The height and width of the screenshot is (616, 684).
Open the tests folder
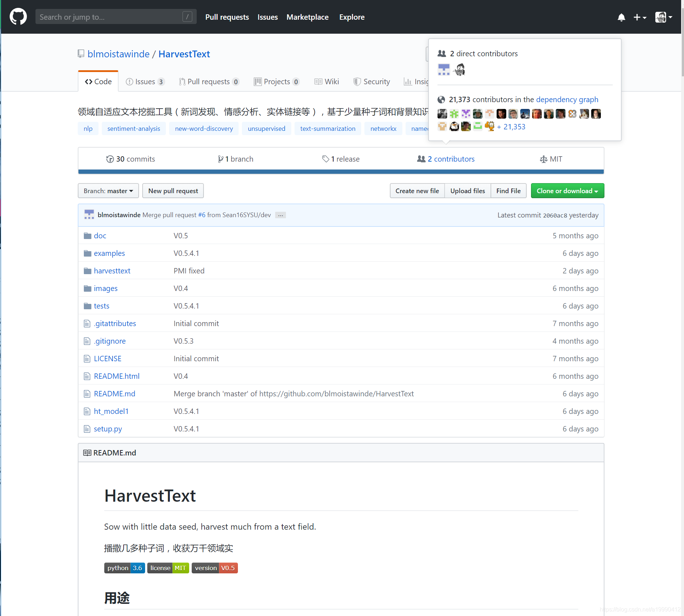(101, 306)
